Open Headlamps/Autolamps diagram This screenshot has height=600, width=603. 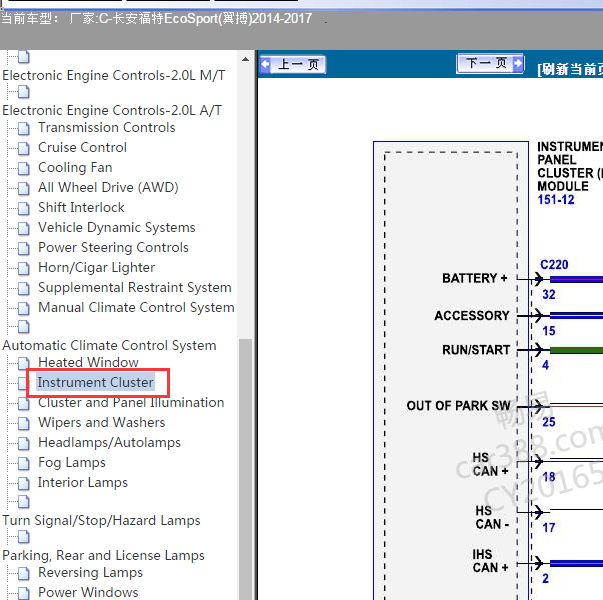pyautogui.click(x=109, y=442)
